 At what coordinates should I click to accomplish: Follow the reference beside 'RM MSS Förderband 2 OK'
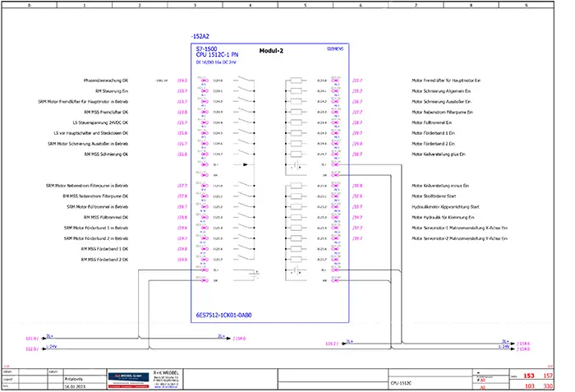coord(182,260)
